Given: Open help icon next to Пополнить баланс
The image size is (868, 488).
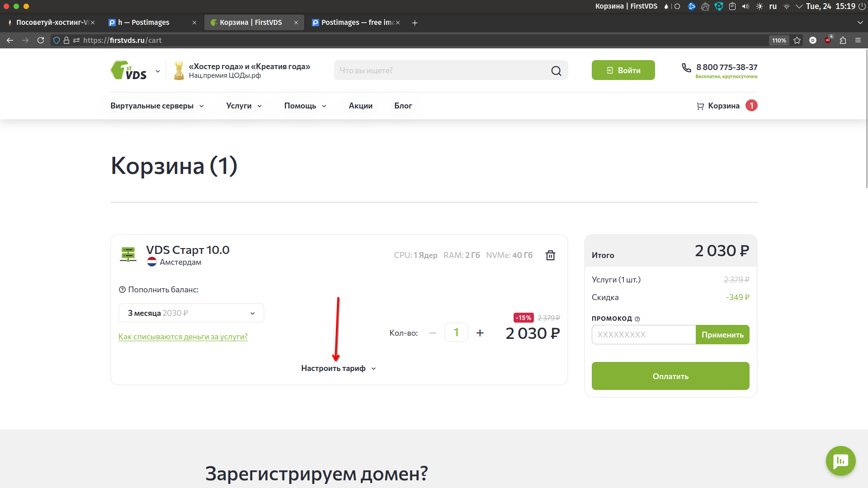Looking at the screenshot, I should pyautogui.click(x=122, y=290).
